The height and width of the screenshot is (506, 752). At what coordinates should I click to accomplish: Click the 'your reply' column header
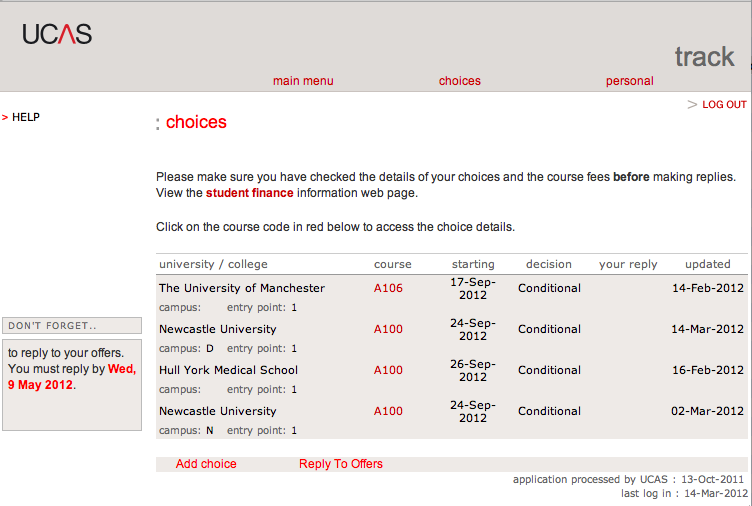628,264
